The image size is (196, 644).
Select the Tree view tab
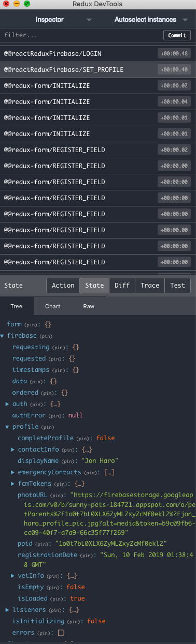[x=17, y=306]
